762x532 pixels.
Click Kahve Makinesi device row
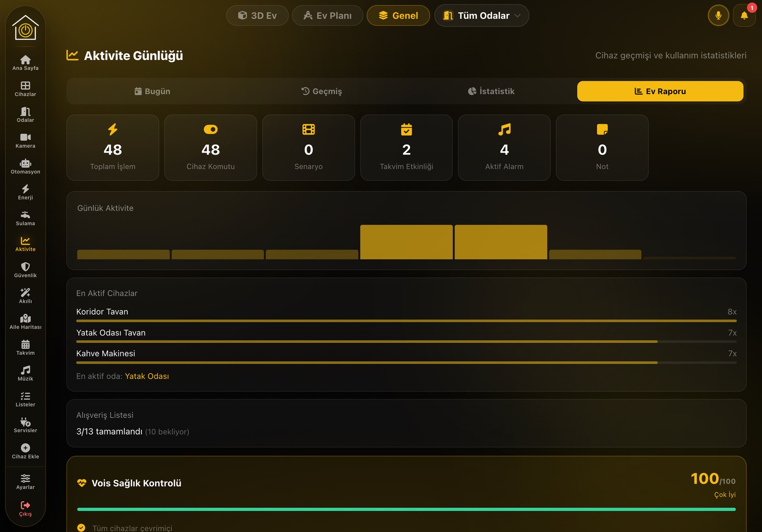406,356
